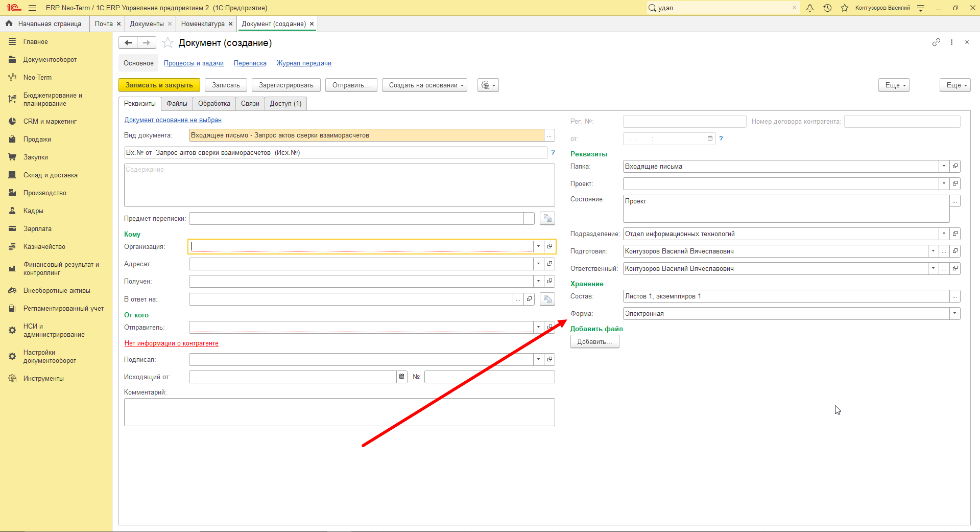Open Организация item in new window
Screen dimensions: 980x532
coord(549,246)
